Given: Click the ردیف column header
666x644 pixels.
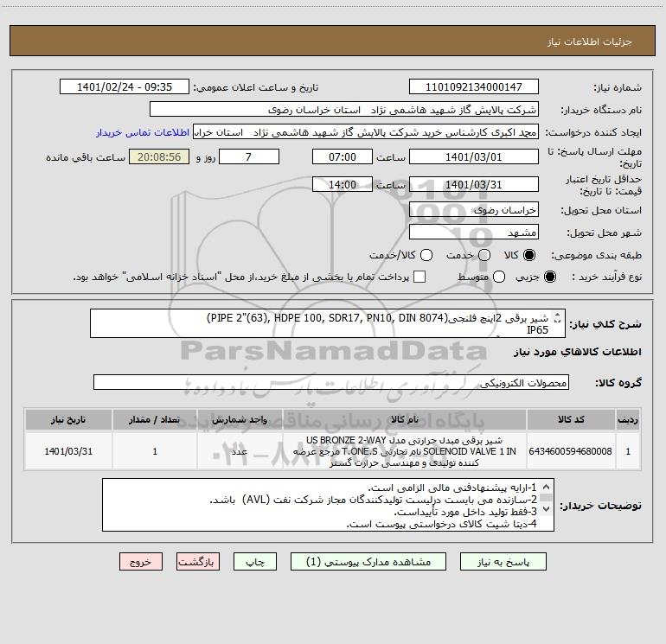Looking at the screenshot, I should (628, 419).
